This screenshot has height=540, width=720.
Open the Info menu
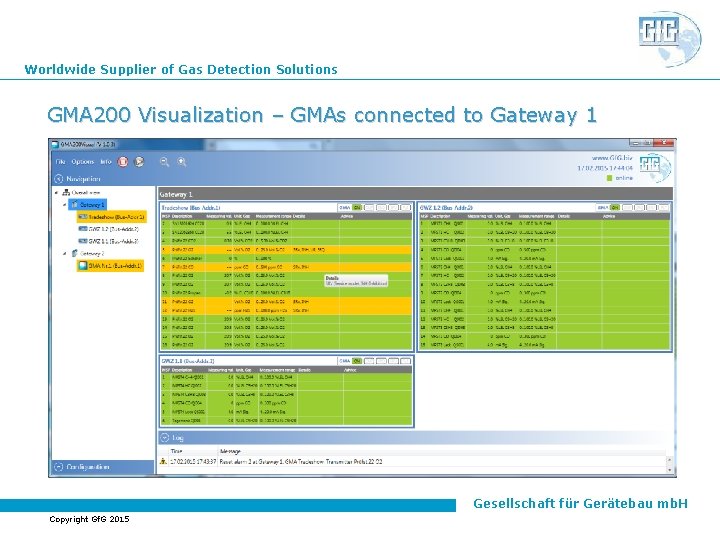click(x=106, y=162)
